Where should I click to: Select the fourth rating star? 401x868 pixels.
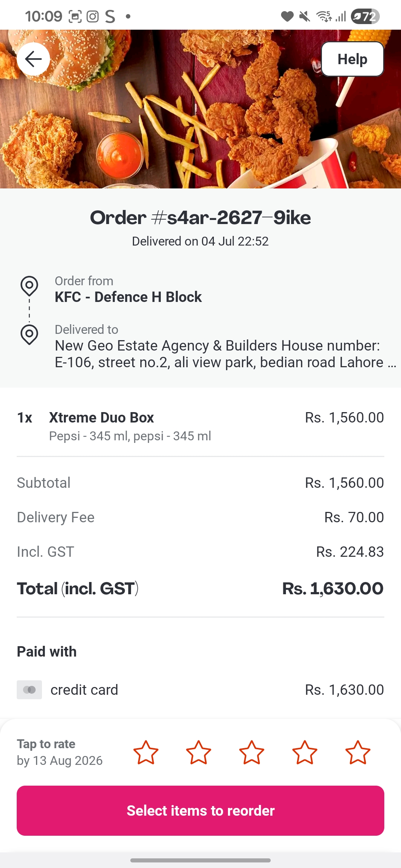pyautogui.click(x=305, y=753)
